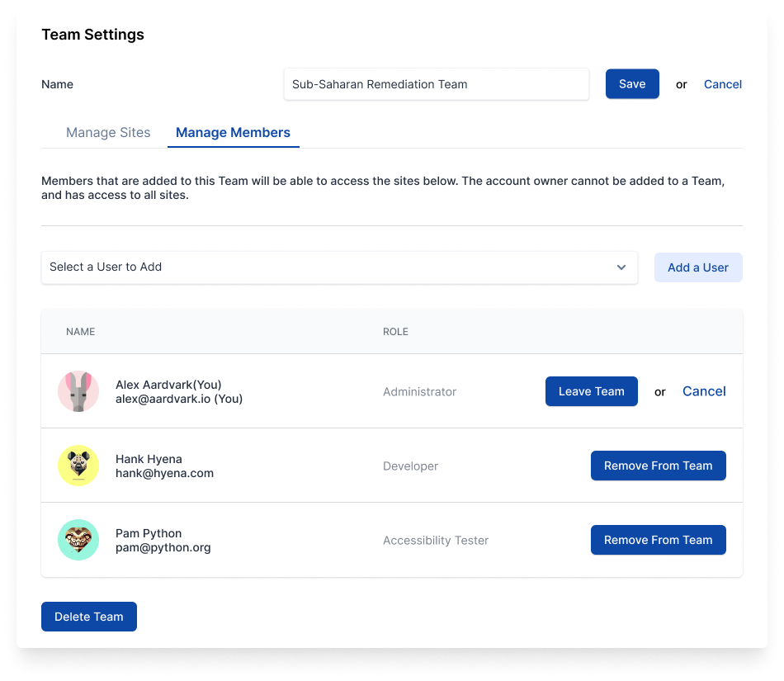Focus the team Name input field
This screenshot has height=681, width=784.
[437, 84]
